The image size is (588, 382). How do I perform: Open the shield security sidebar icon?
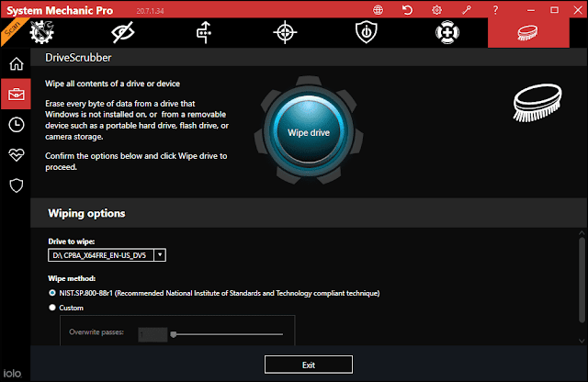[17, 185]
